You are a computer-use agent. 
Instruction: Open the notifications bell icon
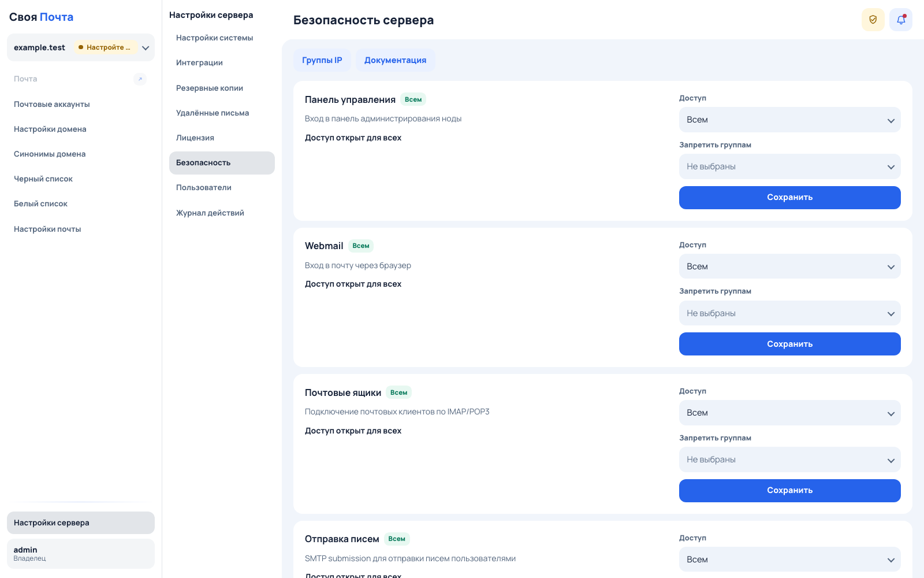(x=901, y=20)
